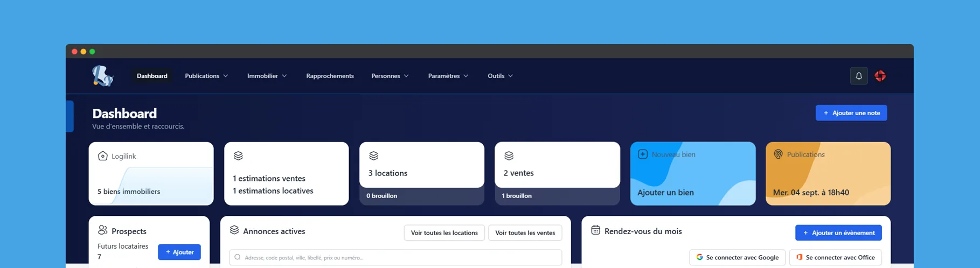Click the layers icon above 2 ventes

pyautogui.click(x=509, y=156)
